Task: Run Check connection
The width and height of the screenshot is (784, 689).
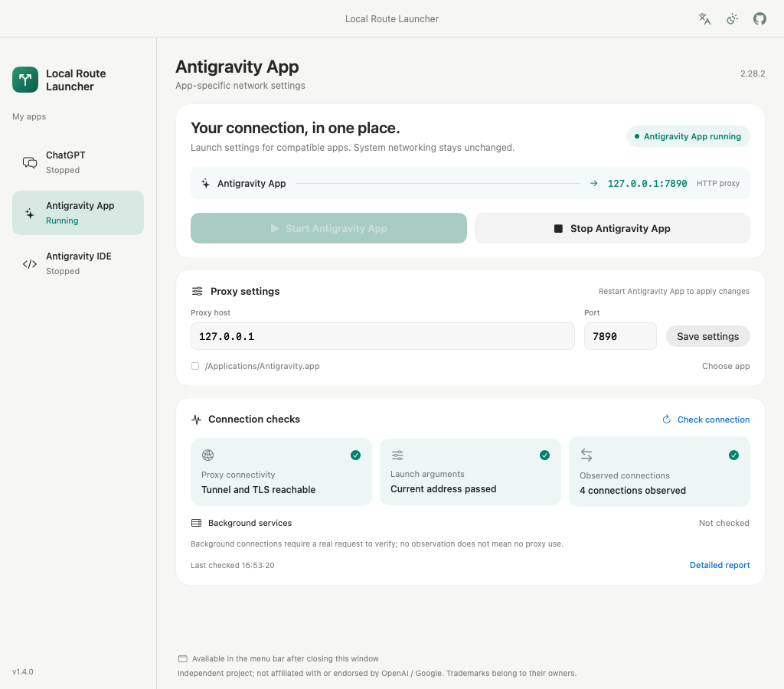Action: click(706, 420)
